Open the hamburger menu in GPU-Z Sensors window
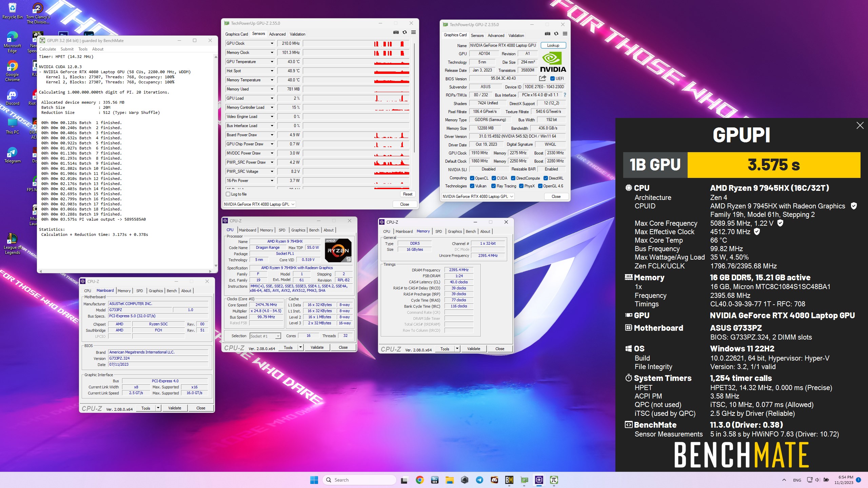This screenshot has width=868, height=488. pyautogui.click(x=413, y=32)
